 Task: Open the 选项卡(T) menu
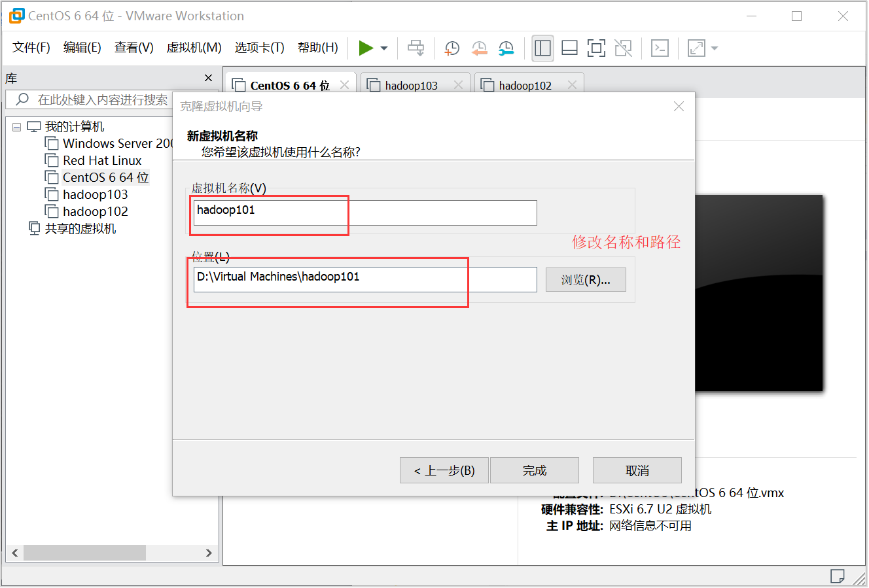point(260,48)
